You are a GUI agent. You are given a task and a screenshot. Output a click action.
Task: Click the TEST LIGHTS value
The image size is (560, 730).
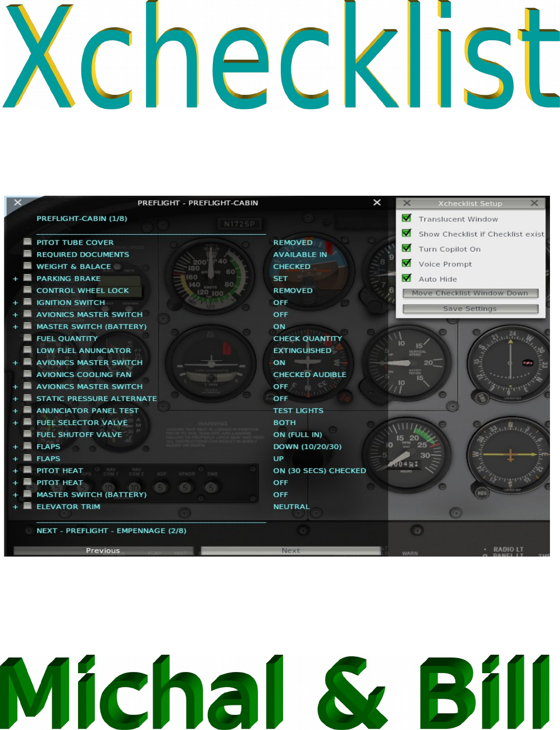click(299, 410)
